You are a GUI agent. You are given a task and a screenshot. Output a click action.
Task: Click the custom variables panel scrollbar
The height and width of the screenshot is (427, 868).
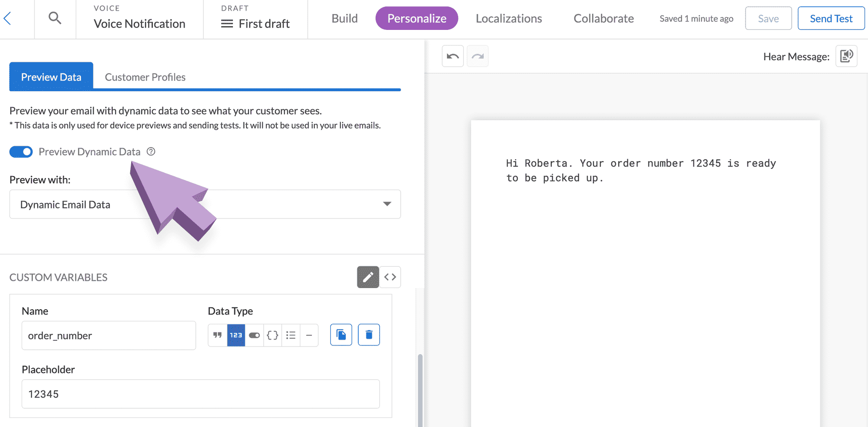(420, 390)
